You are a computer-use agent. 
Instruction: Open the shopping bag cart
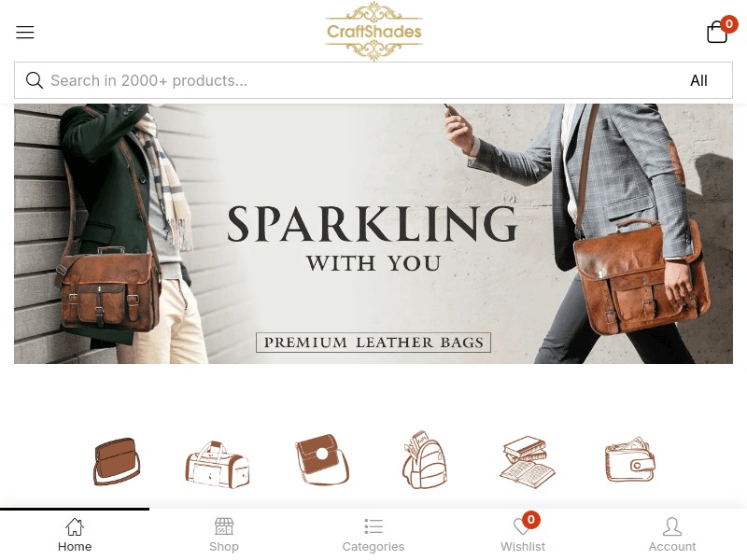[x=717, y=32]
